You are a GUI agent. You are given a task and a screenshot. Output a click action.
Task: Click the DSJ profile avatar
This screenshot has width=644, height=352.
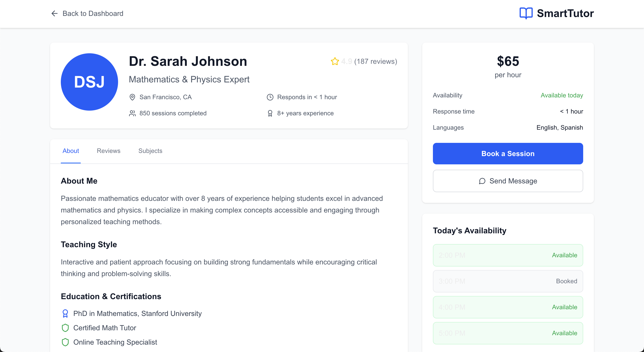89,82
